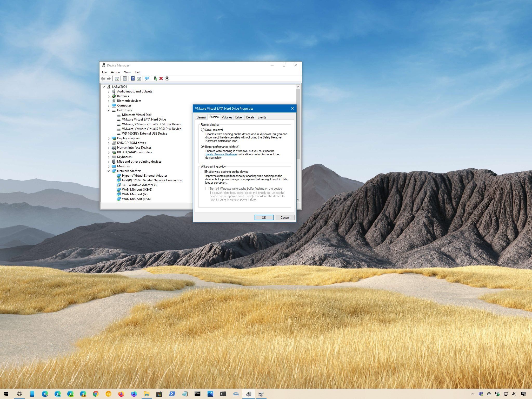Click the Back navigation arrow in Device Manager
The height and width of the screenshot is (399, 532).
point(102,78)
